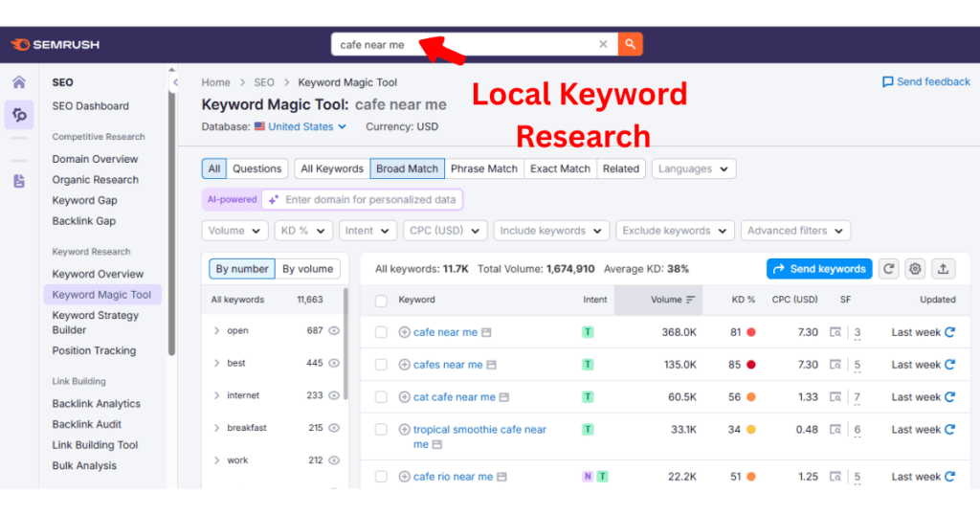Select the Related tab
Image resolution: width=980 pixels, height=515 pixels.
point(620,168)
